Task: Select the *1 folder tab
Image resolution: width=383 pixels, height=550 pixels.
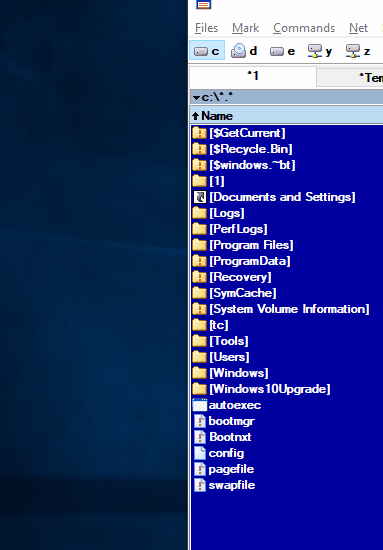Action: [x=253, y=76]
